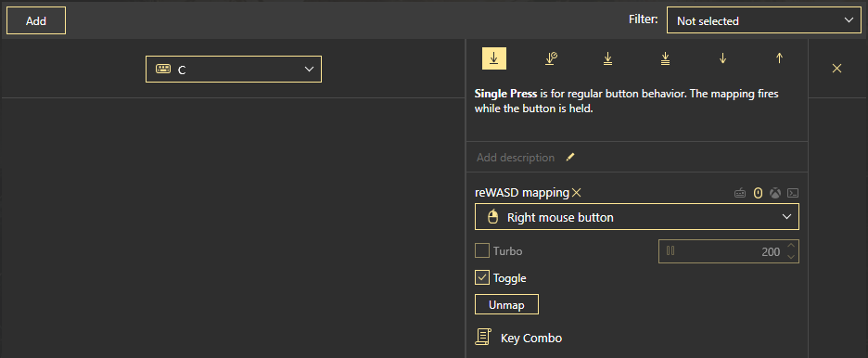Select the Start Press down-arrow activator

coord(722,58)
